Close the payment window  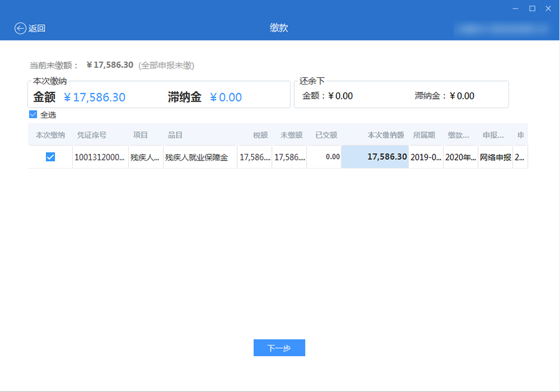pyautogui.click(x=548, y=8)
